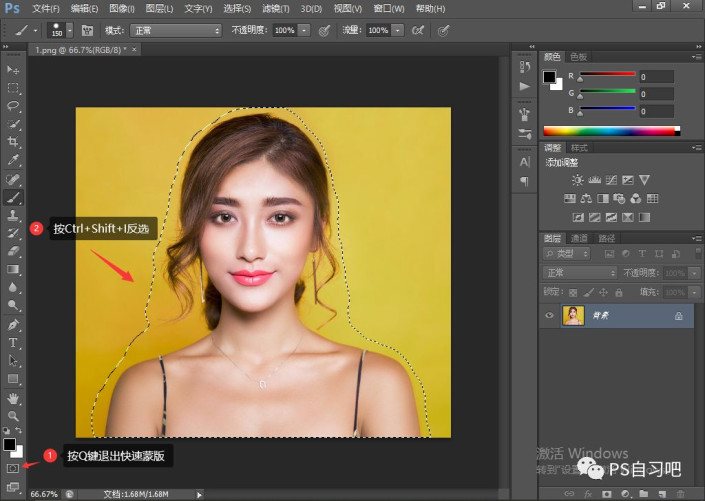Open the layer blend mode 正常 dropdown

pos(580,273)
